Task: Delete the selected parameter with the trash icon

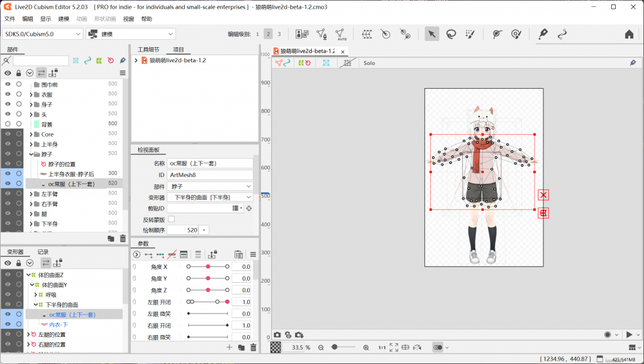Action: (x=253, y=348)
